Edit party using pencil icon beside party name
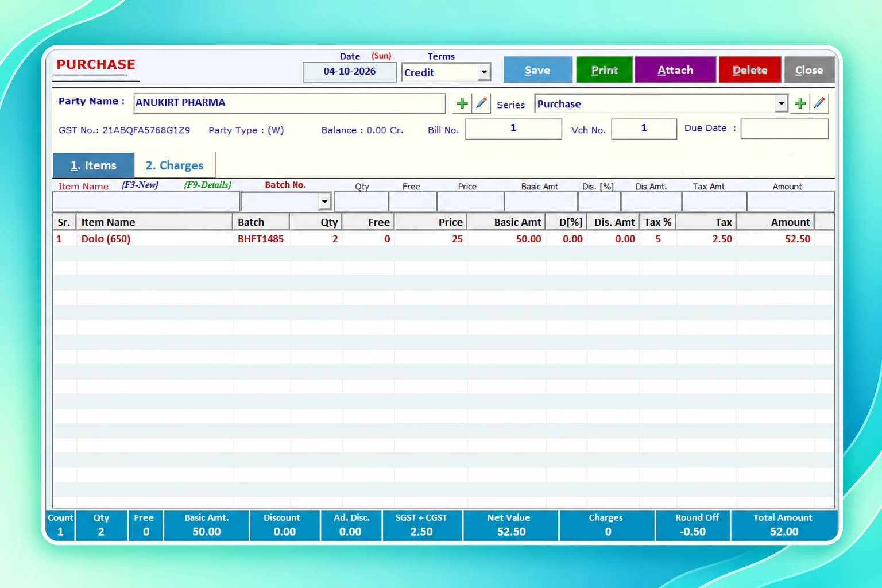 481,104
